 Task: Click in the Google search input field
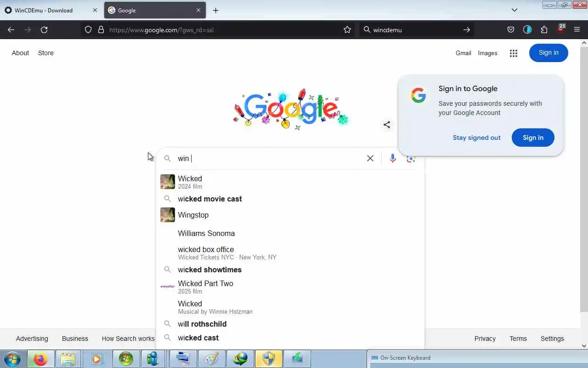pos(270,158)
